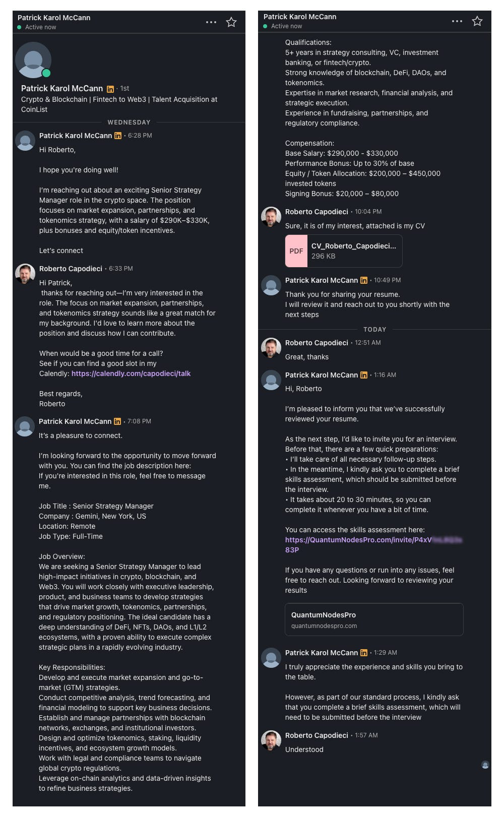The height and width of the screenshot is (817, 504).
Task: Click LinkedIn badge on the 7:08 PM message
Action: click(117, 421)
